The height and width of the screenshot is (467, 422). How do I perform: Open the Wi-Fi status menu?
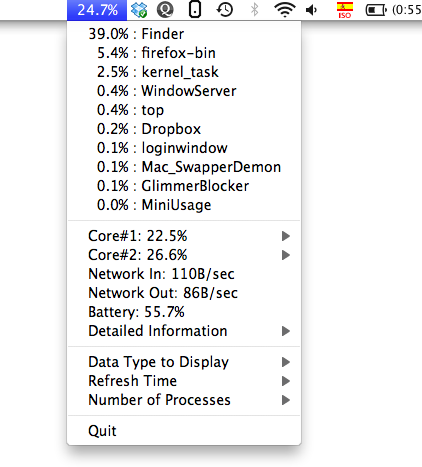pyautogui.click(x=285, y=10)
